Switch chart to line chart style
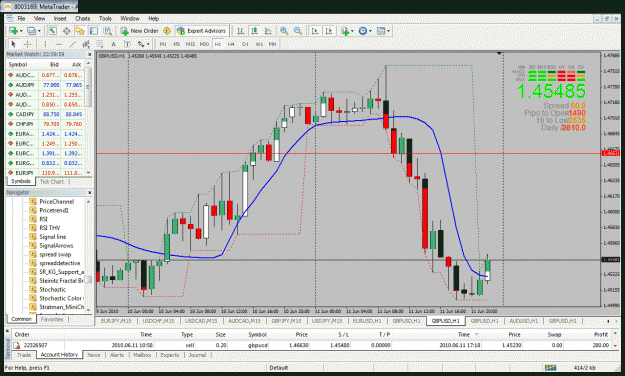This screenshot has width=625, height=376. point(268,31)
